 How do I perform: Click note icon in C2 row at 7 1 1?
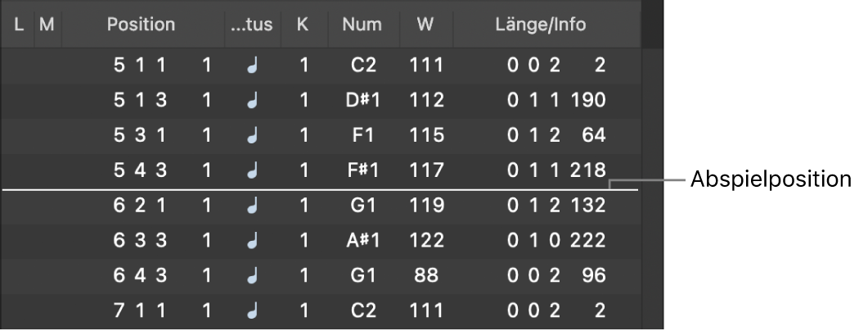[x=253, y=311]
